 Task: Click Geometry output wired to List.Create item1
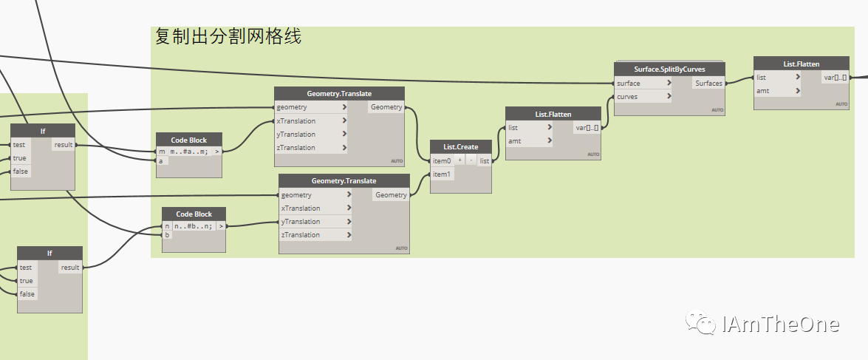[391, 195]
